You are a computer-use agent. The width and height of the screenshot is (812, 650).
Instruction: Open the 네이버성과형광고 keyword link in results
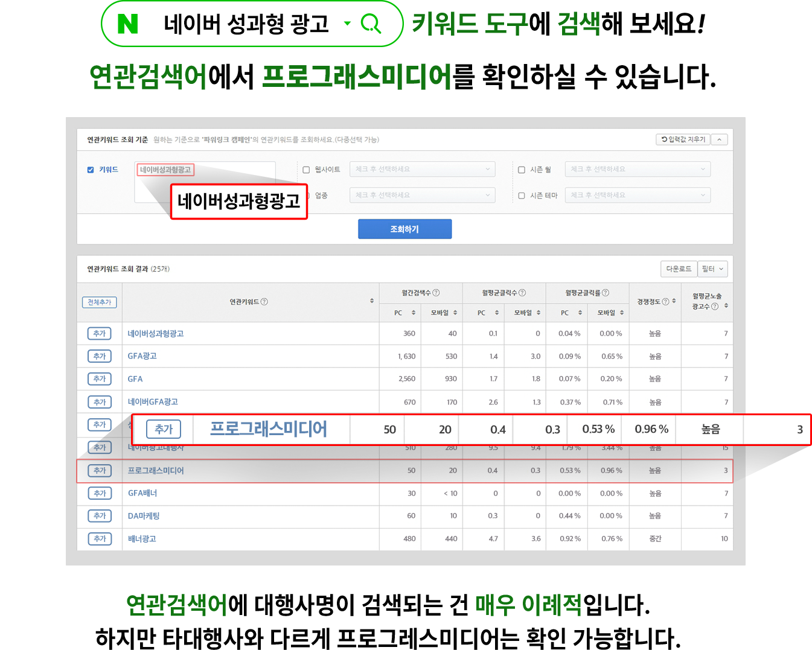click(156, 334)
